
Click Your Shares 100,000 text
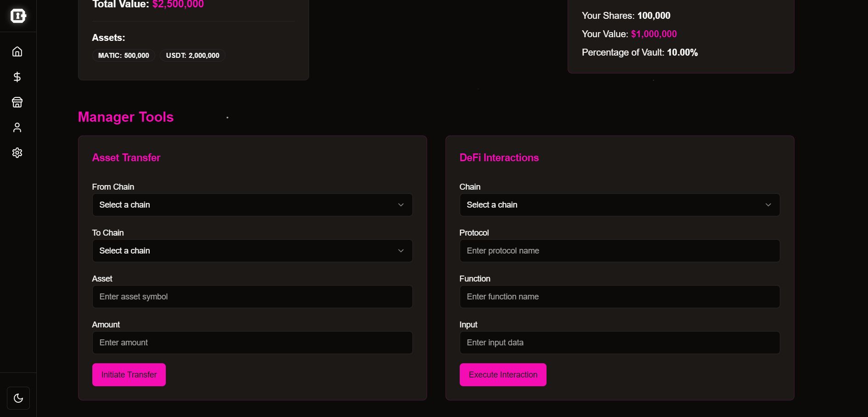coord(626,16)
